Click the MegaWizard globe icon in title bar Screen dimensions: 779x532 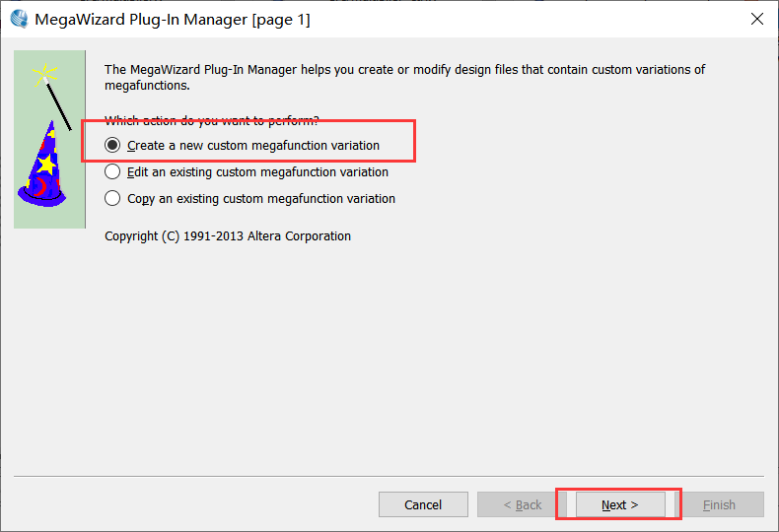18,19
